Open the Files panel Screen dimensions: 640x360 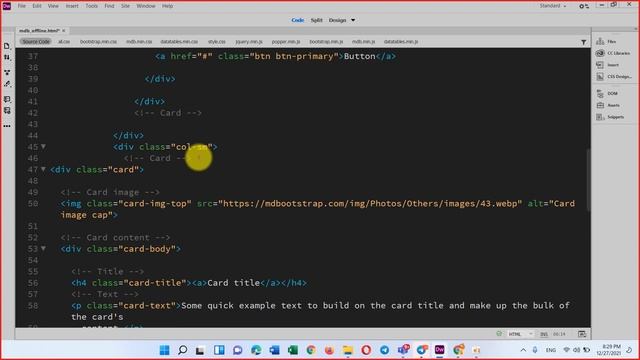click(x=607, y=41)
